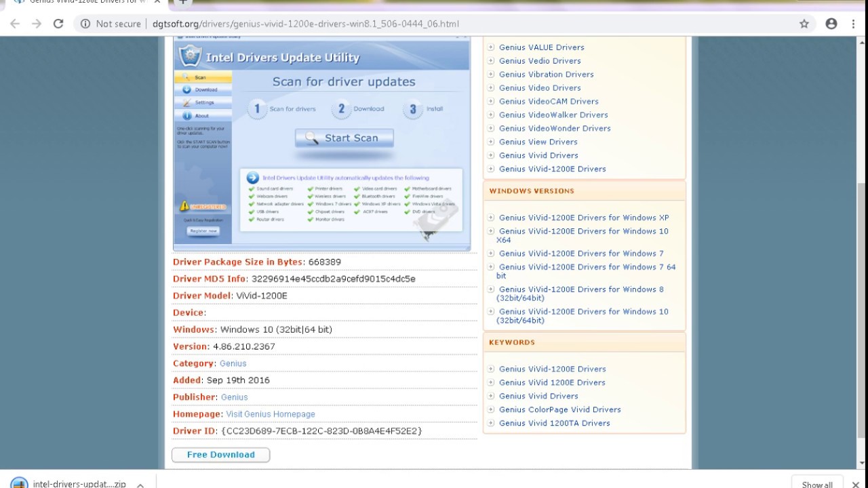Viewport: 868px width, 488px height.
Task: Open Genius ViVid-1200E Drivers link under Keywords
Action: coord(553,369)
